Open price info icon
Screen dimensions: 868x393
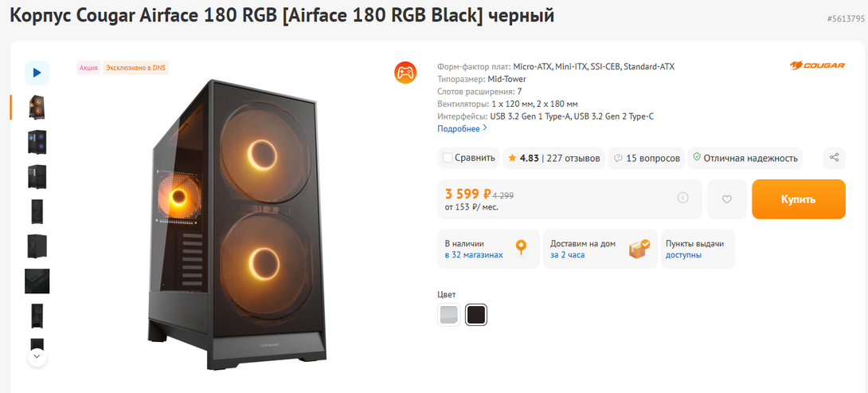click(x=682, y=198)
